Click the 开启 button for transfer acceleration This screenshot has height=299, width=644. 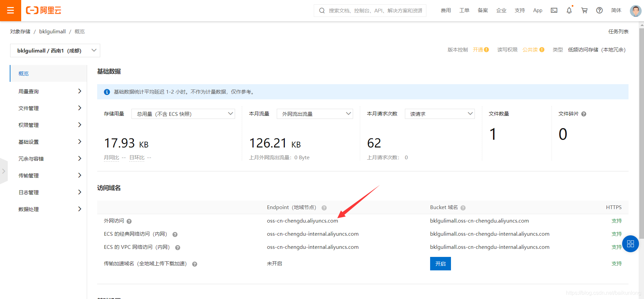click(x=441, y=264)
